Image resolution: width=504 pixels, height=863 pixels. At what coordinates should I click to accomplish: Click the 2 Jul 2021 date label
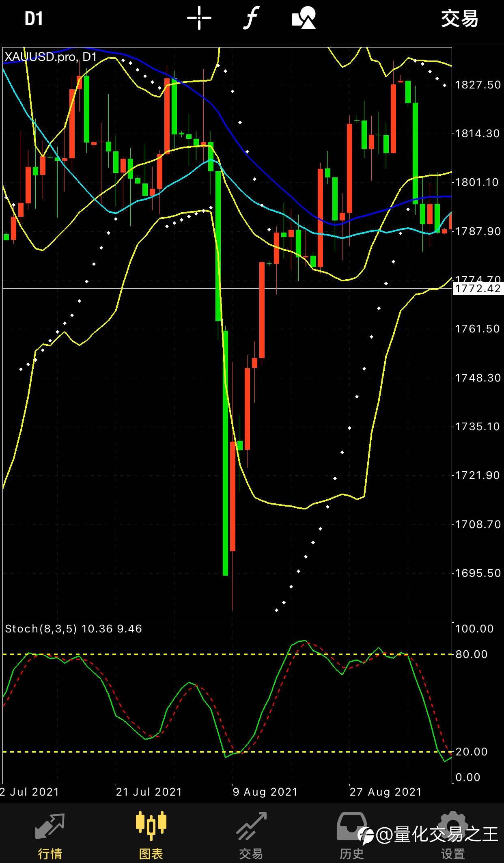pos(30,792)
